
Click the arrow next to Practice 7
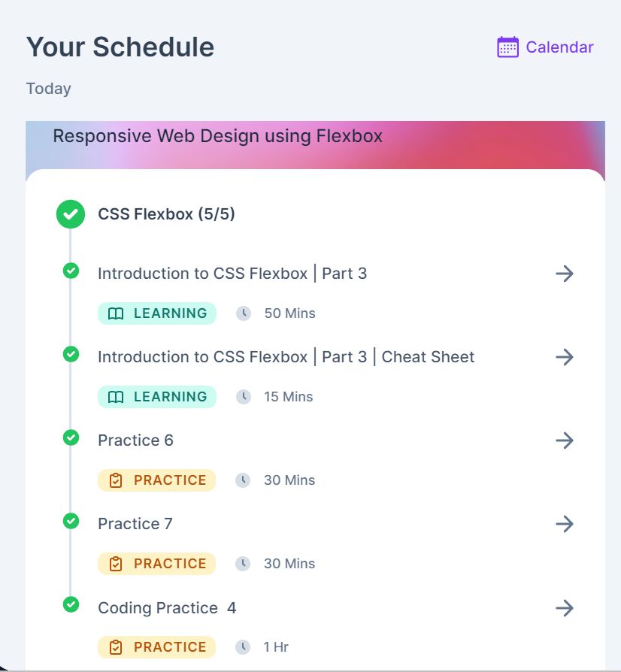pos(565,524)
